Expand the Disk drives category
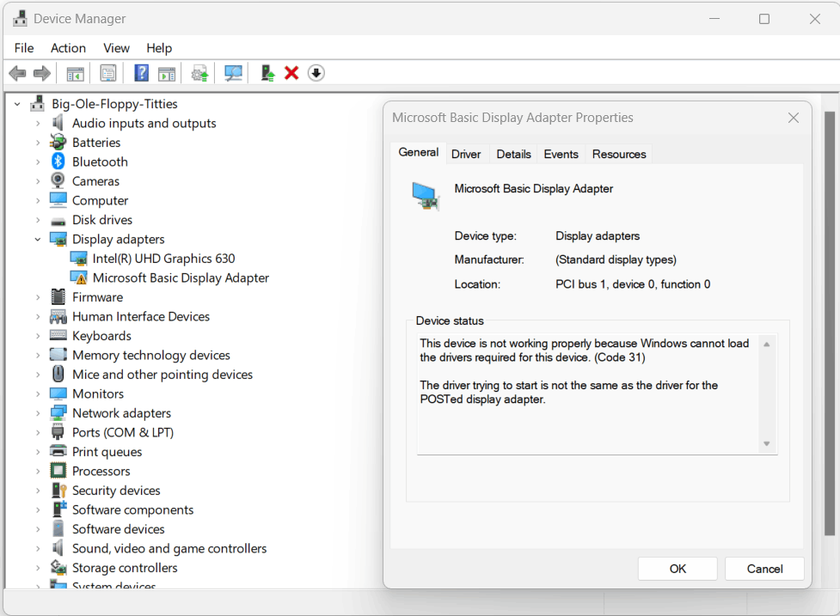This screenshot has height=616, width=840. pos(38,220)
